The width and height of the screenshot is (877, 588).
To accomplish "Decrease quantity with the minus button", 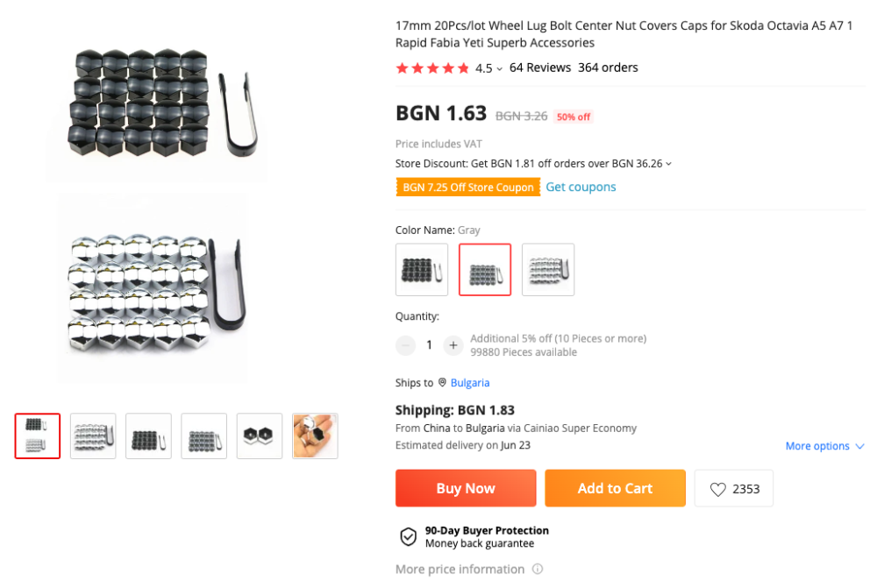I will (405, 345).
